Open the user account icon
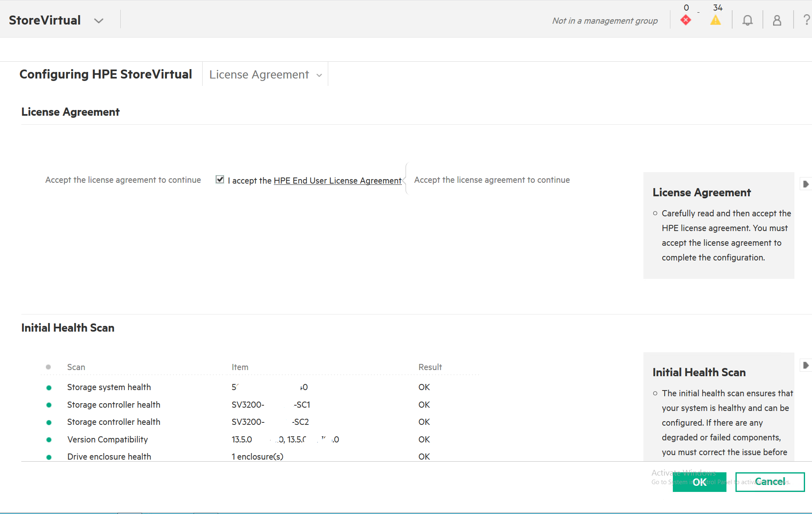The height and width of the screenshot is (514, 812). (777, 20)
